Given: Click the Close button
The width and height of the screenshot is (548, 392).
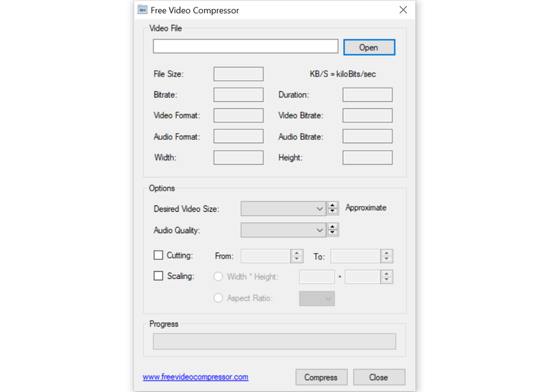Looking at the screenshot, I should tap(379, 378).
